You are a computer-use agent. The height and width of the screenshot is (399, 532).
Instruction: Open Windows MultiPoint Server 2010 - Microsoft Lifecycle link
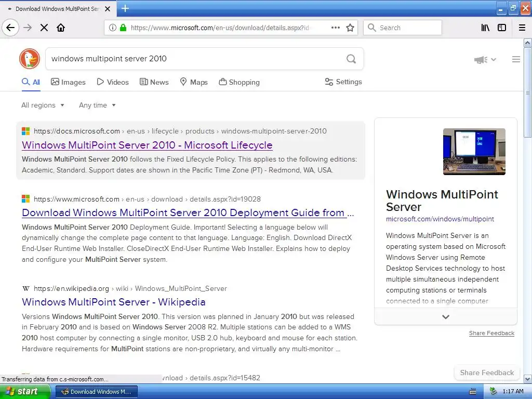click(147, 145)
